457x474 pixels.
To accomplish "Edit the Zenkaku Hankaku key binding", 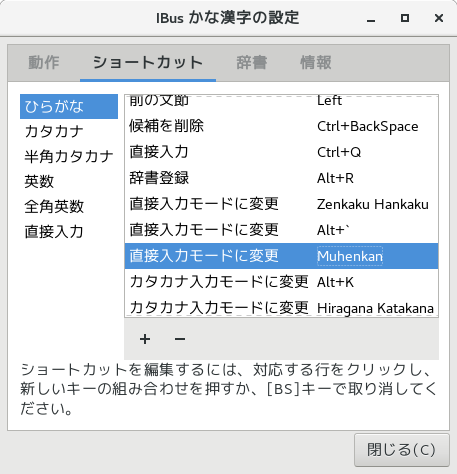I will point(373,204).
